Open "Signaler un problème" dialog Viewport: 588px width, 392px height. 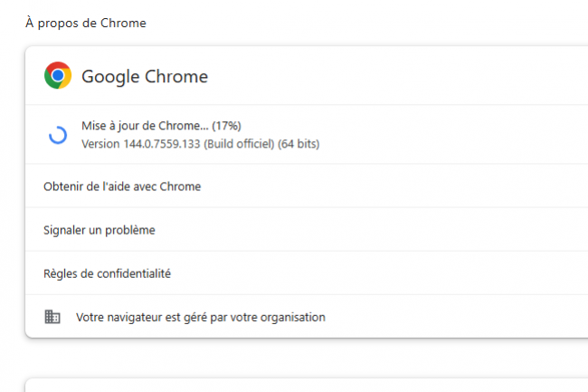[100, 230]
